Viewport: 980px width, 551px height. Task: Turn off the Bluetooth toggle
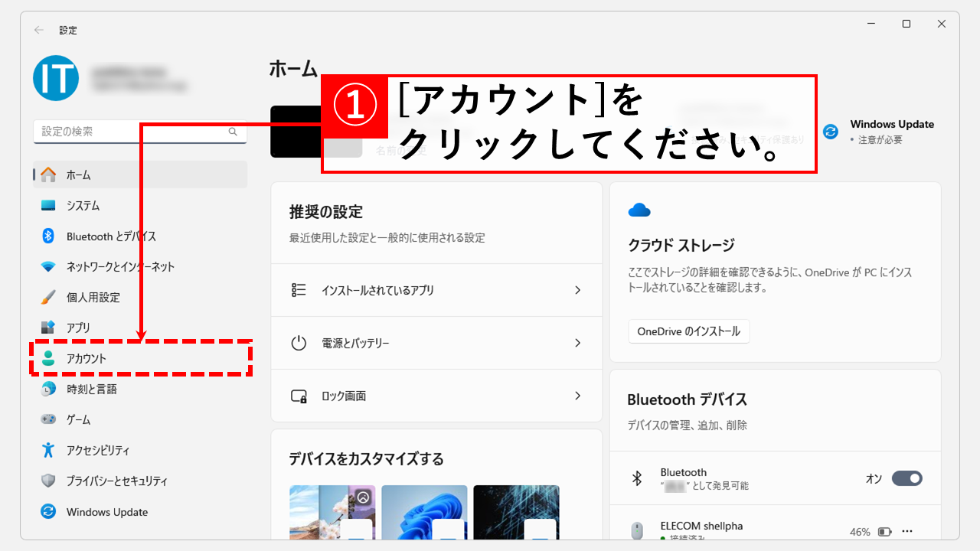(907, 478)
